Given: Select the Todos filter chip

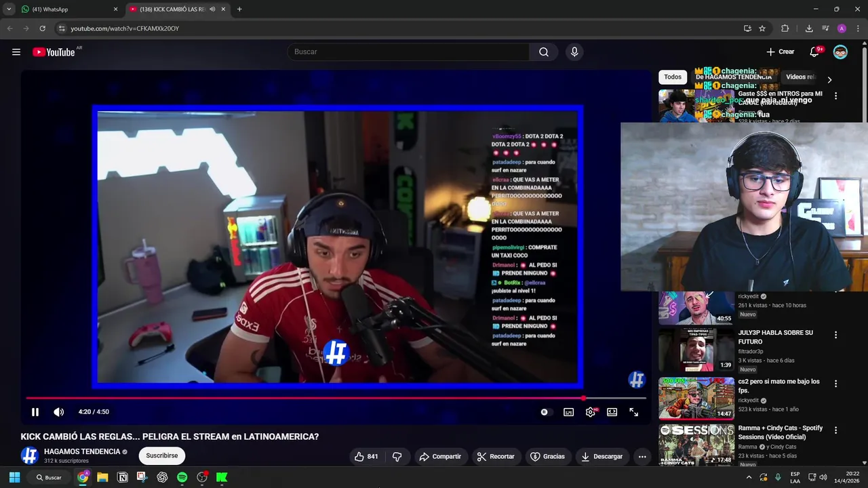Looking at the screenshot, I should pyautogui.click(x=673, y=77).
